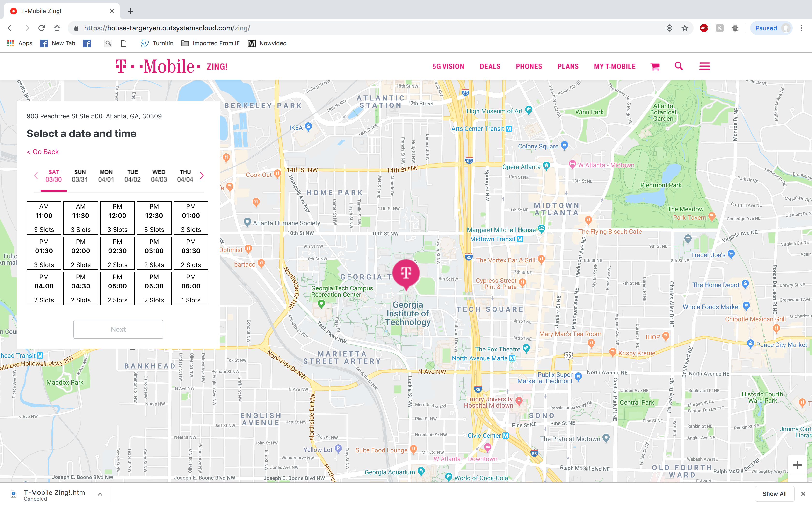Open the shopping cart icon
812x506 pixels.
pyautogui.click(x=655, y=67)
